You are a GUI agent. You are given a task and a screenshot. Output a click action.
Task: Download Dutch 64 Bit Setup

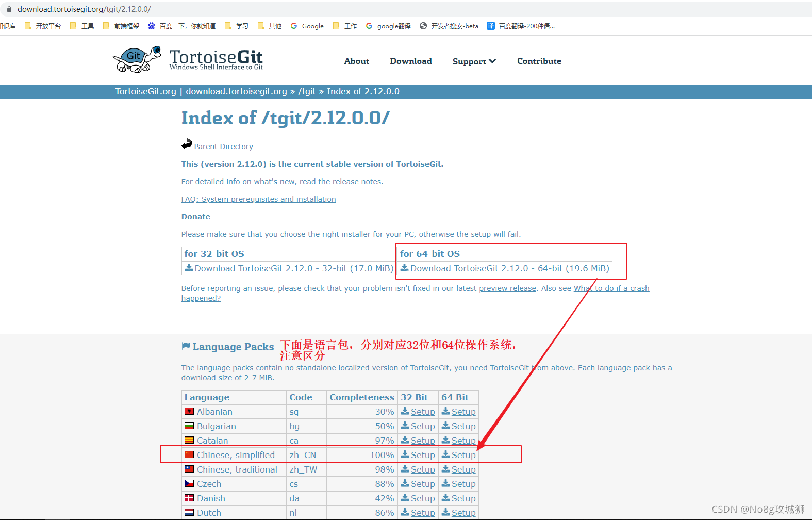(x=463, y=513)
